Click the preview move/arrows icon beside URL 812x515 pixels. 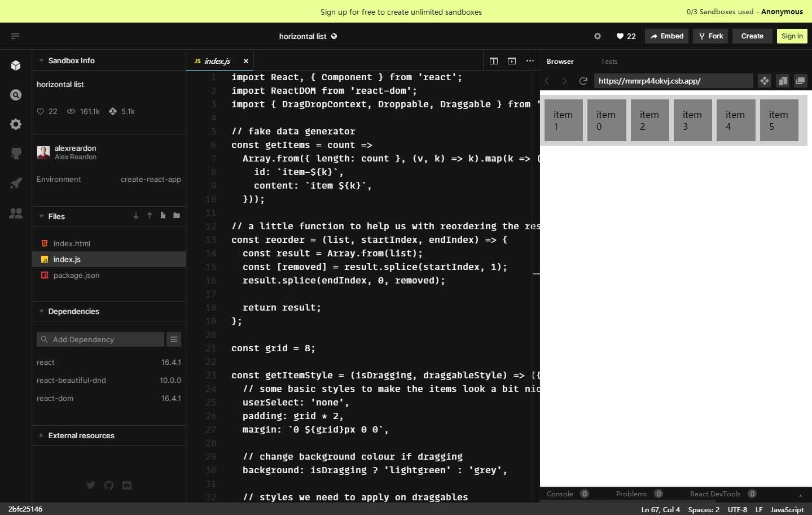point(765,81)
